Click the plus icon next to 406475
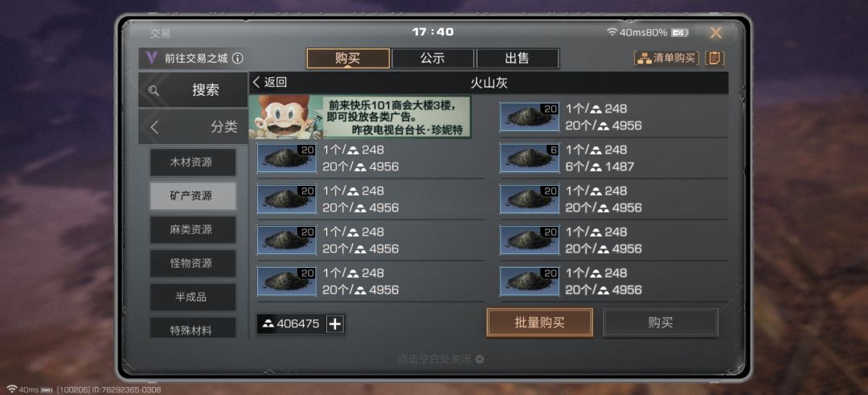 335,324
